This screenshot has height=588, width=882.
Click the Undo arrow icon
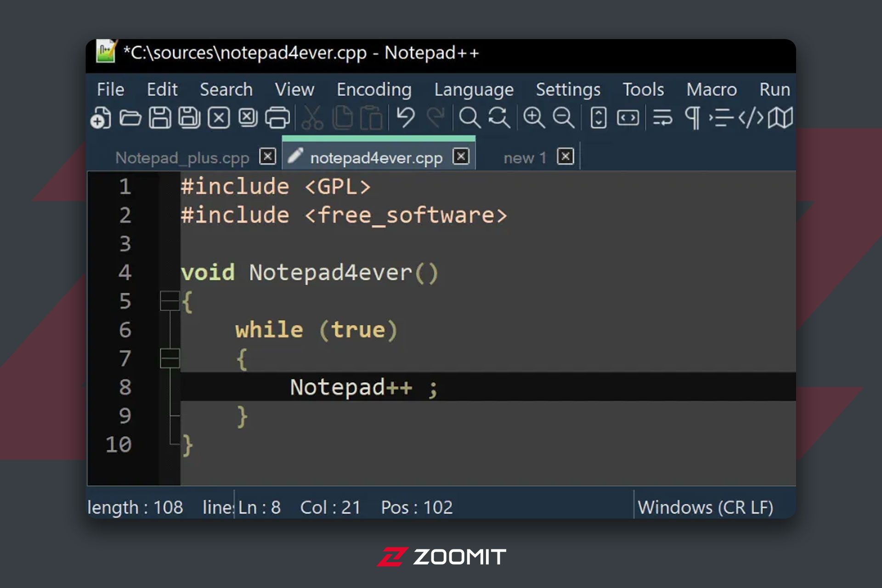coord(406,118)
